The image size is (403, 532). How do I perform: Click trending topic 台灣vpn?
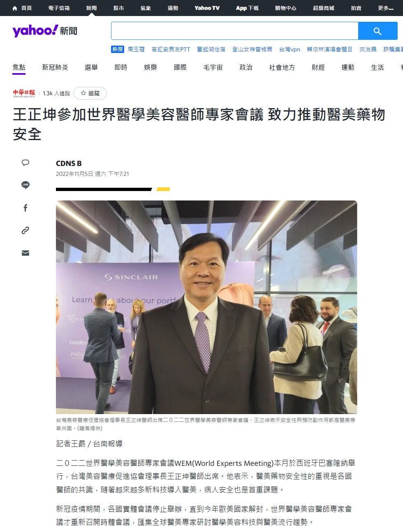click(x=290, y=49)
